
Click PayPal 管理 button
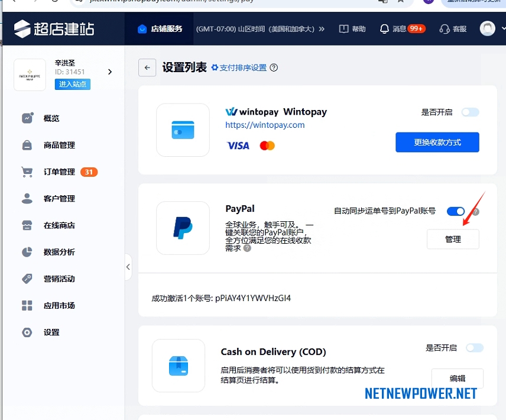pos(453,239)
